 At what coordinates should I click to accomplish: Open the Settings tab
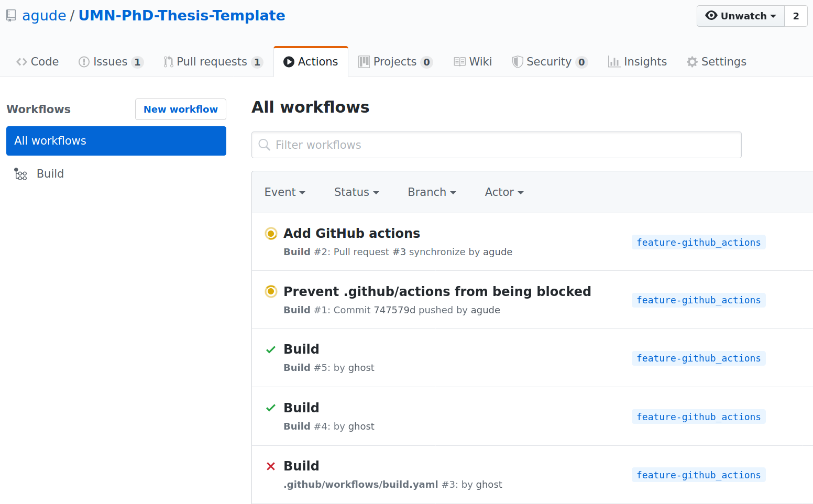pyautogui.click(x=716, y=62)
